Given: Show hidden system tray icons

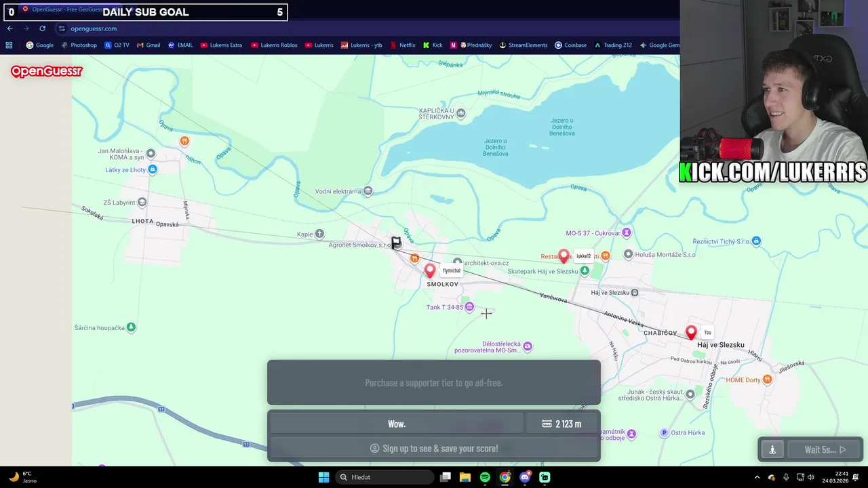Looking at the screenshot, I should pyautogui.click(x=757, y=477).
